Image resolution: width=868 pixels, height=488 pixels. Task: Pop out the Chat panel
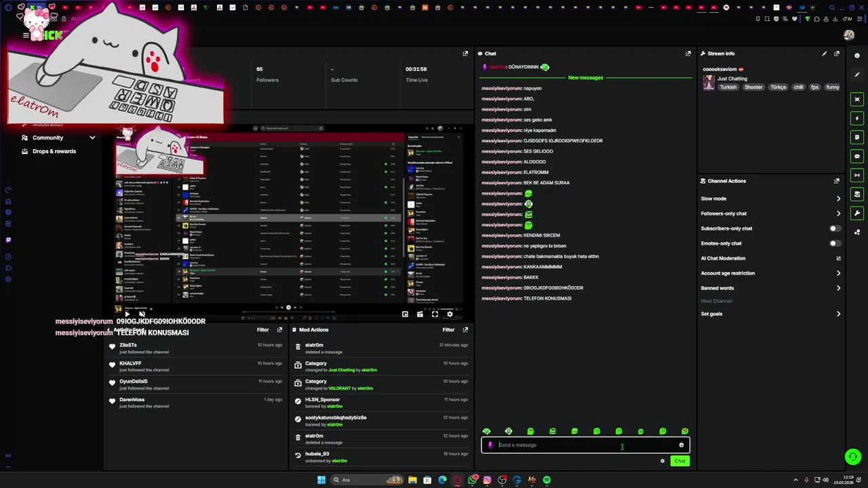pyautogui.click(x=688, y=54)
